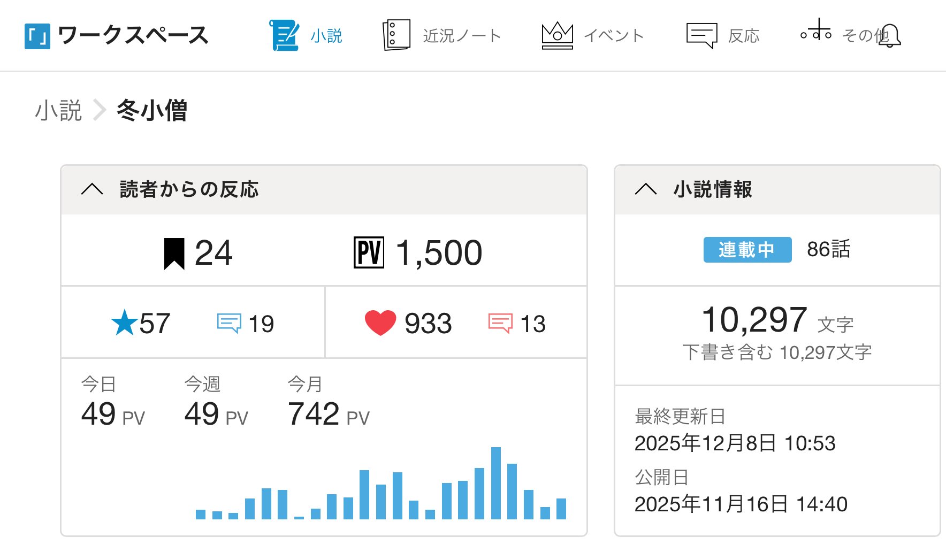Click the blue review comment icon
This screenshot has width=946, height=560.
coord(229,323)
